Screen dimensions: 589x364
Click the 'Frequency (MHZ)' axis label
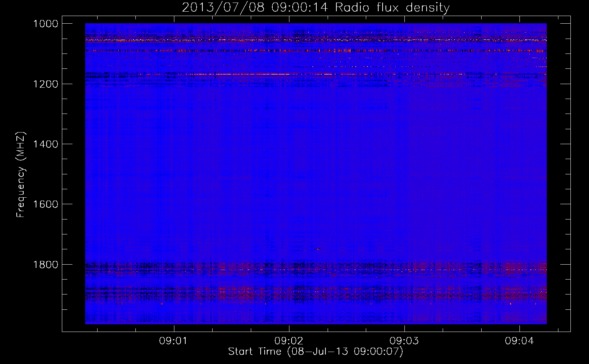click(21, 174)
